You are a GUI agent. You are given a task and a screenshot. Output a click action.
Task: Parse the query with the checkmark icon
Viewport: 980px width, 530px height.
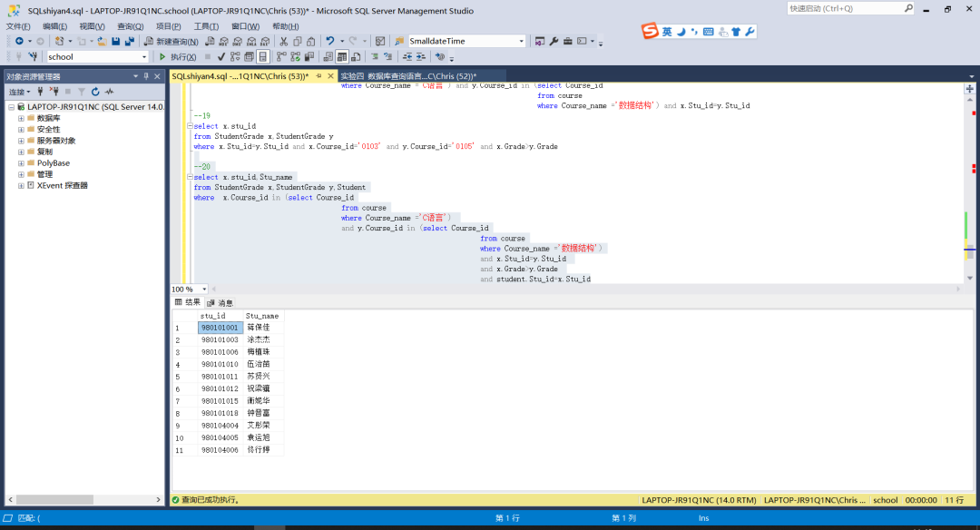click(221, 57)
